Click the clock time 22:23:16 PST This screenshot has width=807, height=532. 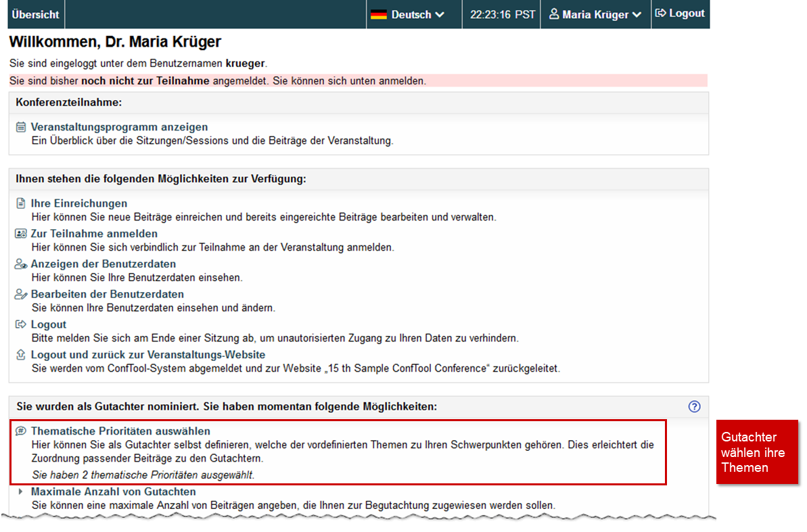[x=503, y=14]
